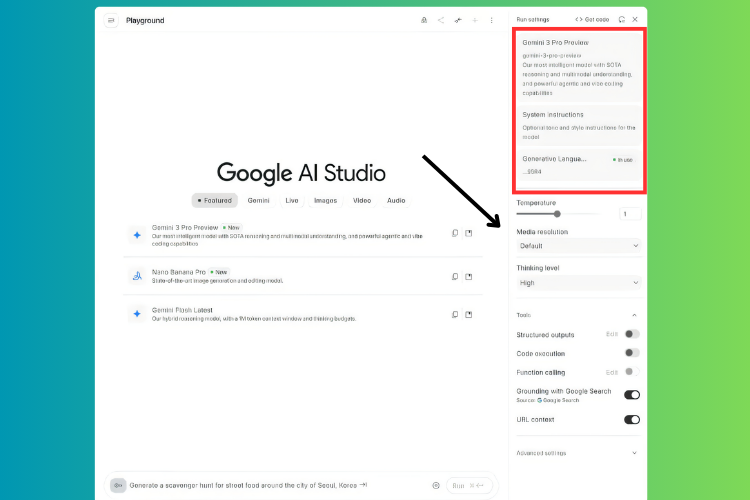Image resolution: width=750 pixels, height=500 pixels.
Task: Edit Function calling settings
Action: click(x=612, y=372)
